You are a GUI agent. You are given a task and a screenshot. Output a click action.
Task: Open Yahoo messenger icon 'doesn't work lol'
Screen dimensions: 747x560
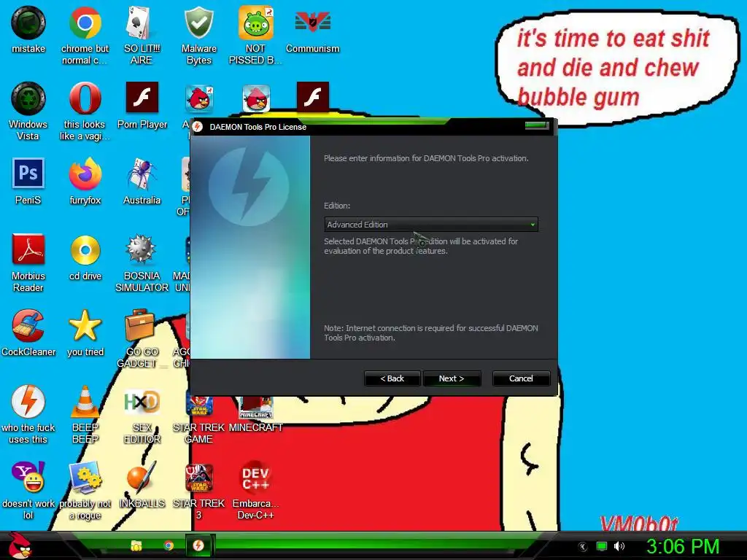tap(28, 477)
